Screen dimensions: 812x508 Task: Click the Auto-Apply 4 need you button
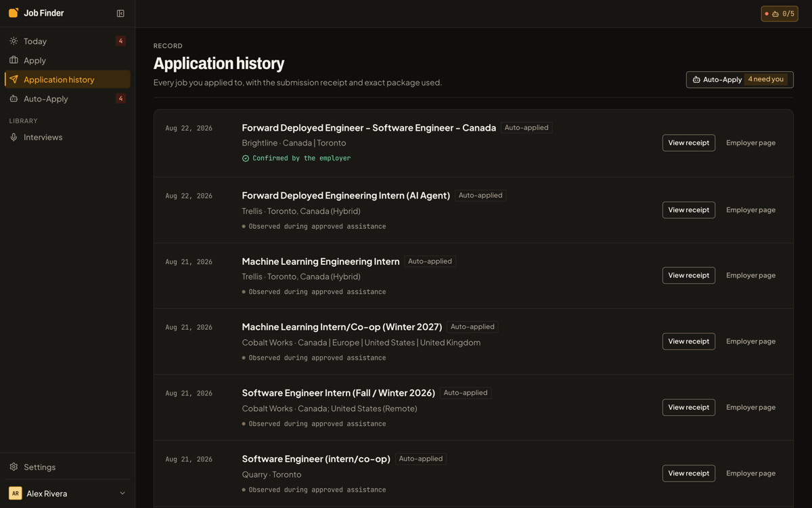coord(740,79)
